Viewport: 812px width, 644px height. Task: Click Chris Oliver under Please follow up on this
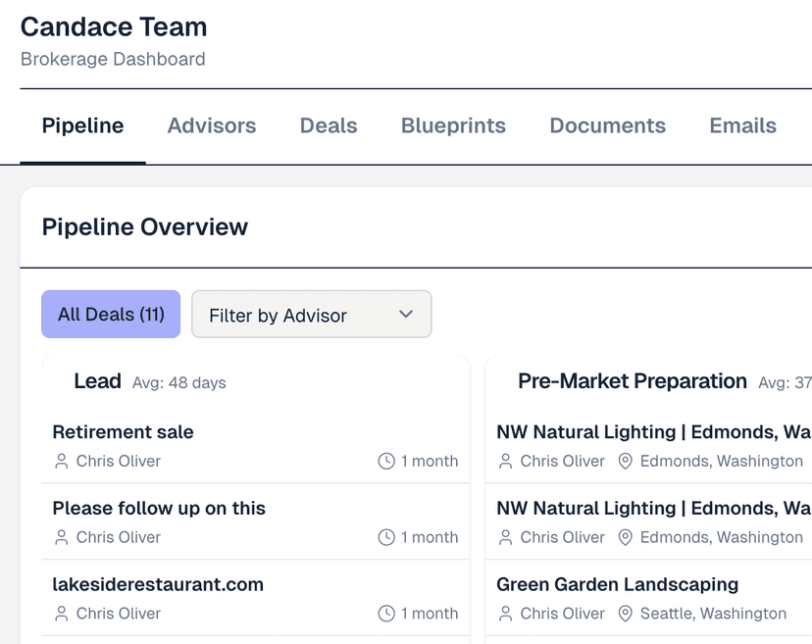pos(119,537)
